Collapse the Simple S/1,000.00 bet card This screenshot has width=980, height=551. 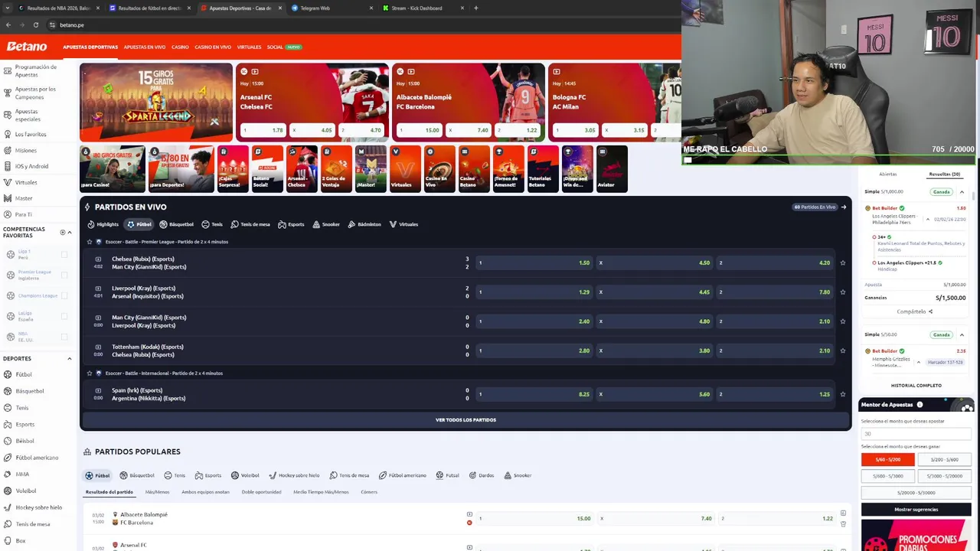[x=962, y=192]
